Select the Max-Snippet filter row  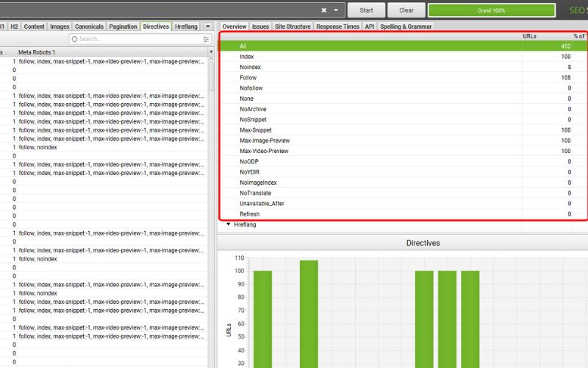(x=404, y=130)
